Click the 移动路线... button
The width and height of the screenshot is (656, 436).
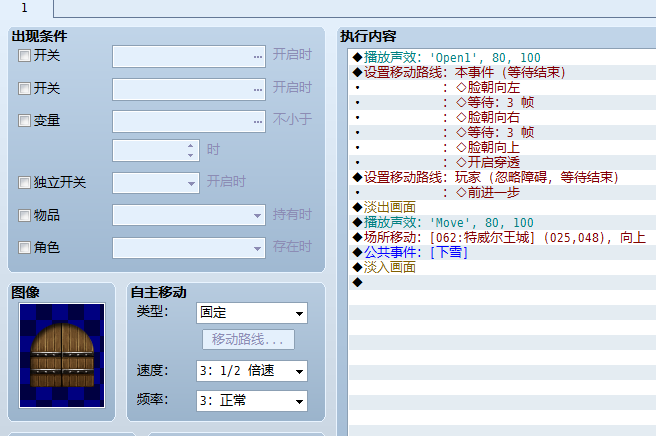[248, 339]
